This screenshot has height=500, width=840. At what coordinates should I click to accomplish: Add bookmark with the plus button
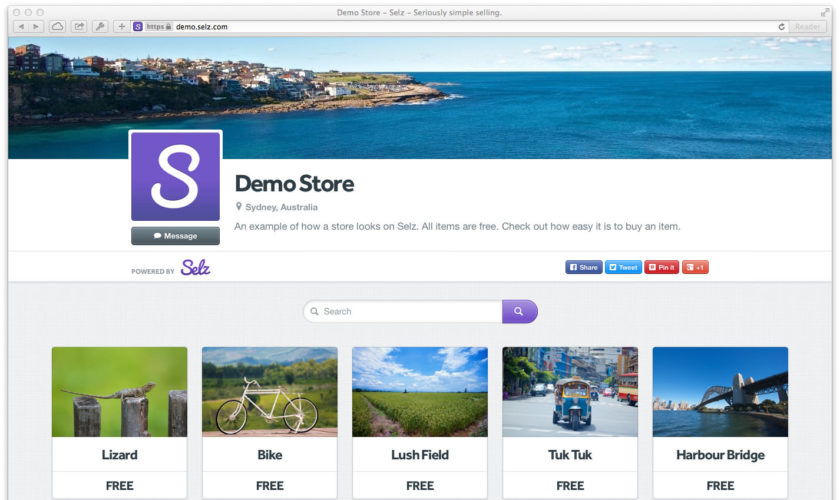click(122, 26)
